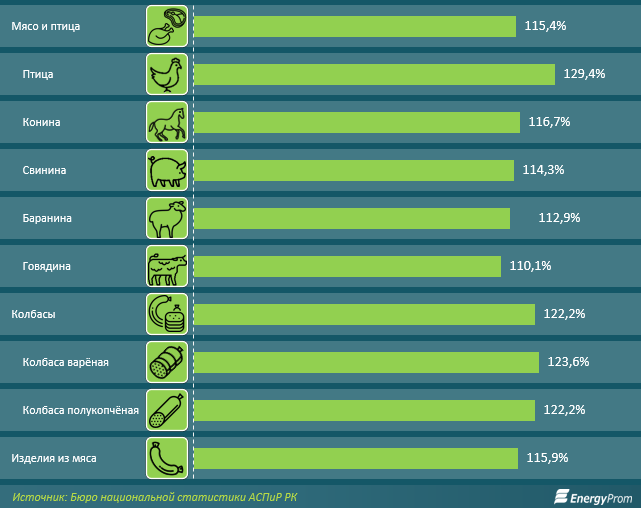Click the 110,1% value label
The height and width of the screenshot is (508, 641).
(x=530, y=266)
